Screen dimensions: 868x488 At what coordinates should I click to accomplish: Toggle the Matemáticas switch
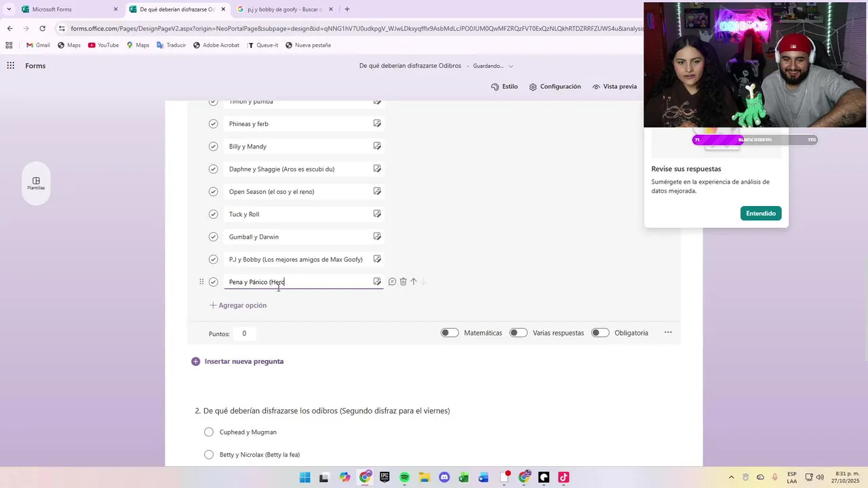click(450, 333)
